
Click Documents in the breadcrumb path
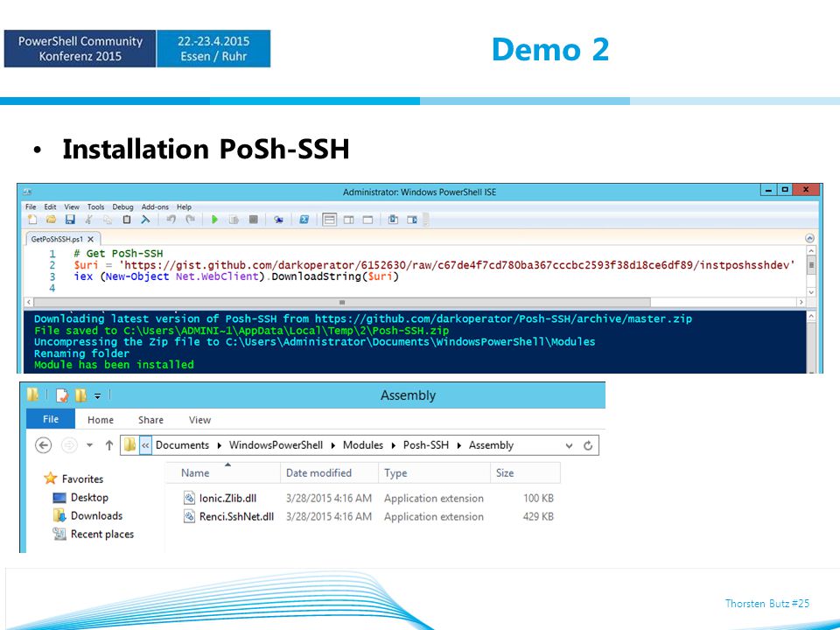pos(182,445)
